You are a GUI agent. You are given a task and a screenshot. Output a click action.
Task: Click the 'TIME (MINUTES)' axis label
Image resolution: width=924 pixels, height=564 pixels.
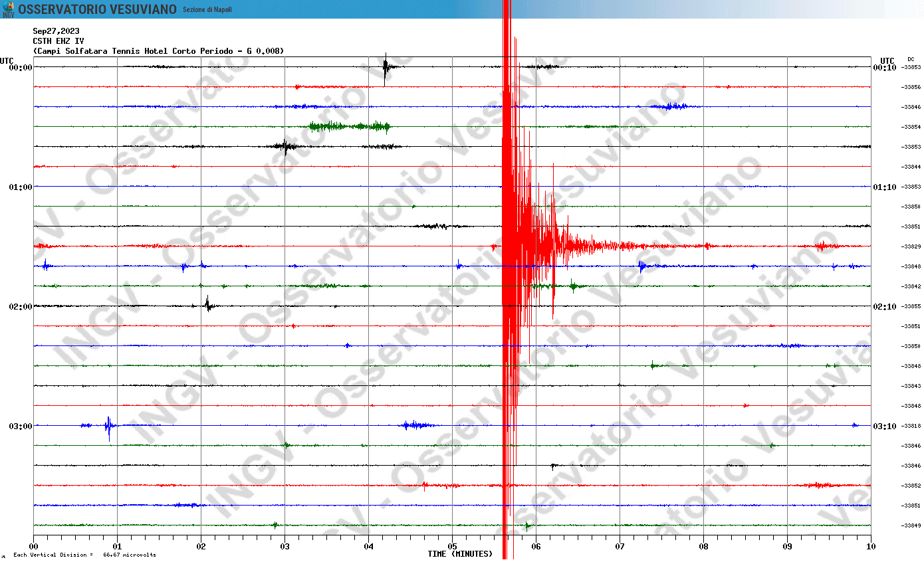tap(460, 554)
